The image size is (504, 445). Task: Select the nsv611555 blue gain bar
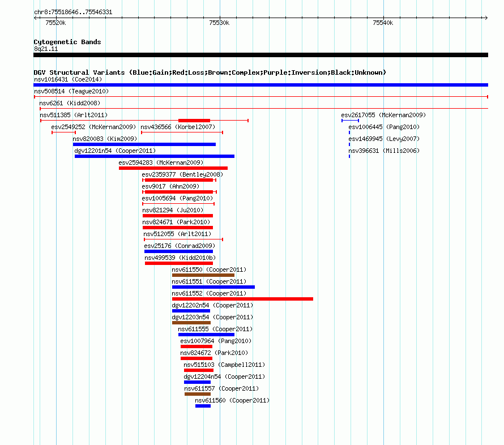pos(206,335)
